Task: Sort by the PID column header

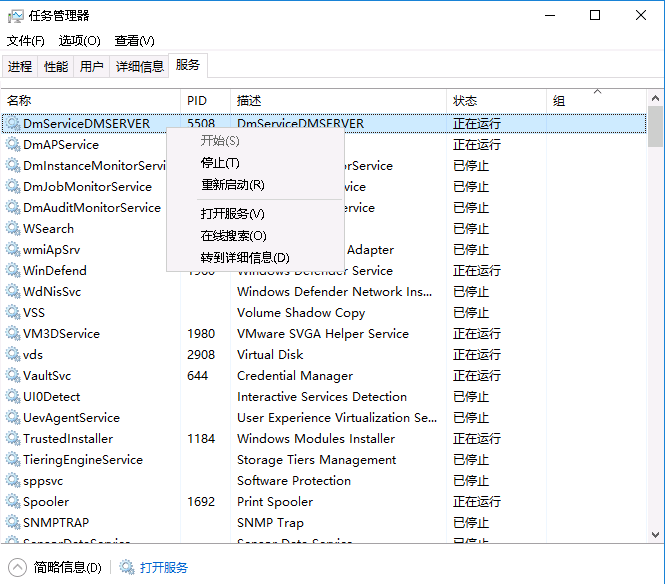Action: (206, 101)
